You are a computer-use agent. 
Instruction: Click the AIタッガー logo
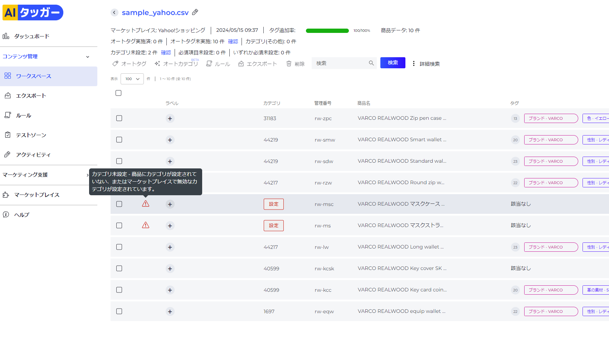pos(33,13)
